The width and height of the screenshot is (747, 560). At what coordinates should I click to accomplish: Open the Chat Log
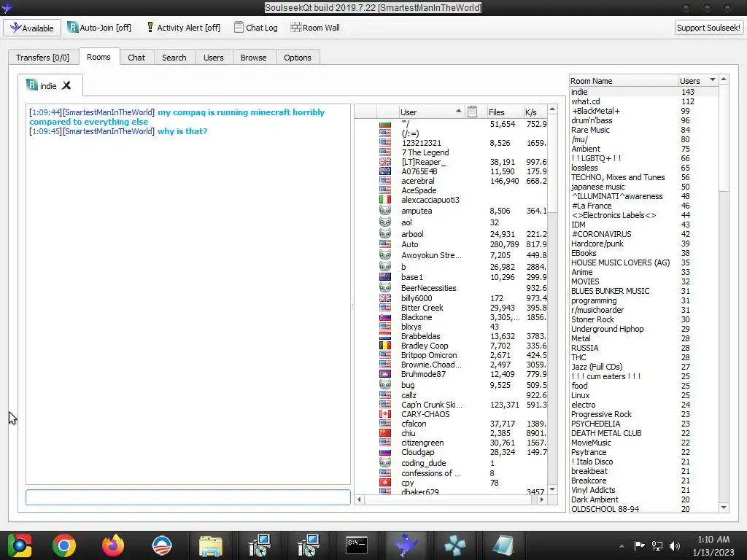(256, 28)
